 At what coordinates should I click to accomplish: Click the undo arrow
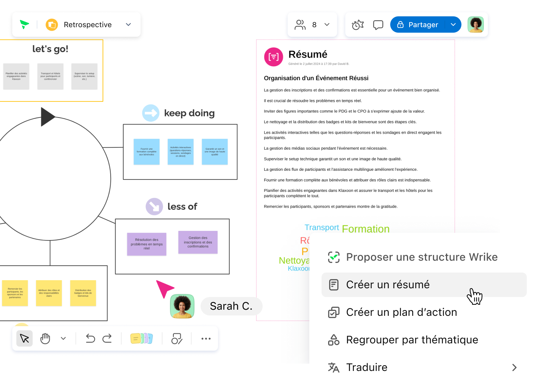click(x=90, y=338)
